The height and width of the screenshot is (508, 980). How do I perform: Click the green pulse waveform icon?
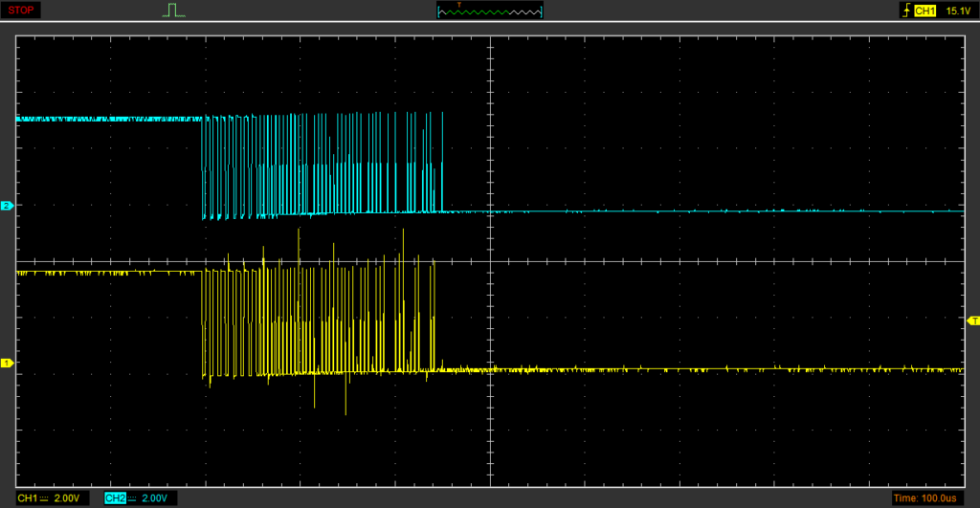coord(173,11)
